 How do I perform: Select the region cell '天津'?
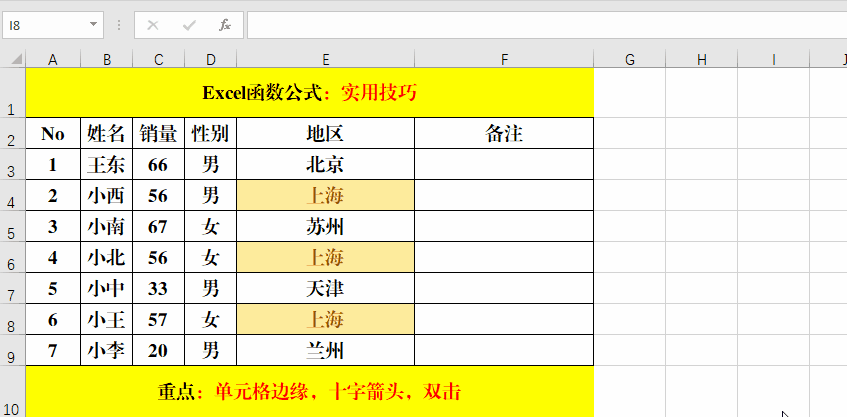326,288
